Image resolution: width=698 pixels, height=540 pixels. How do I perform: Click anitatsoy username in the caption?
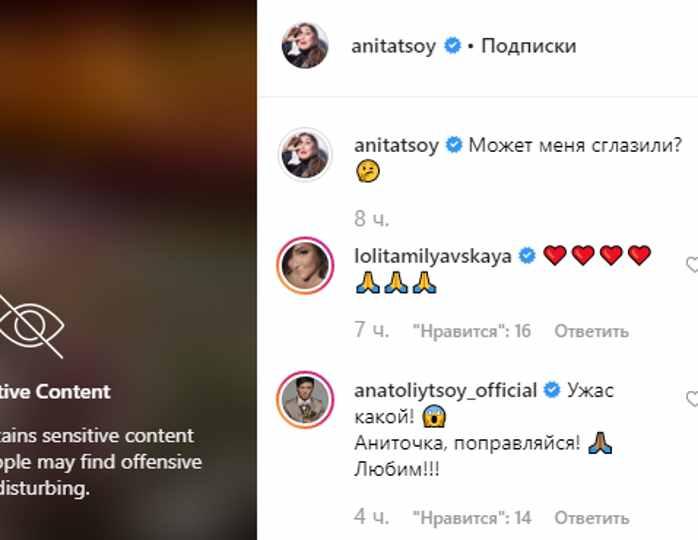click(x=396, y=146)
